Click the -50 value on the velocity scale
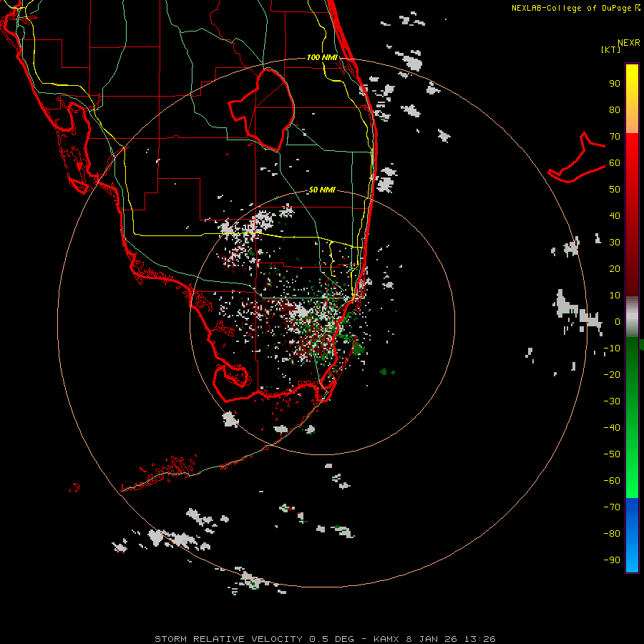Image resolution: width=644 pixels, height=644 pixels. coord(612,454)
